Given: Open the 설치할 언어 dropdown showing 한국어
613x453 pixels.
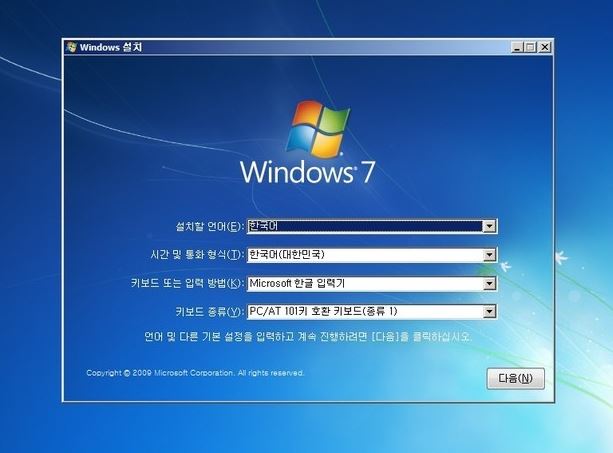Looking at the screenshot, I should click(x=372, y=226).
